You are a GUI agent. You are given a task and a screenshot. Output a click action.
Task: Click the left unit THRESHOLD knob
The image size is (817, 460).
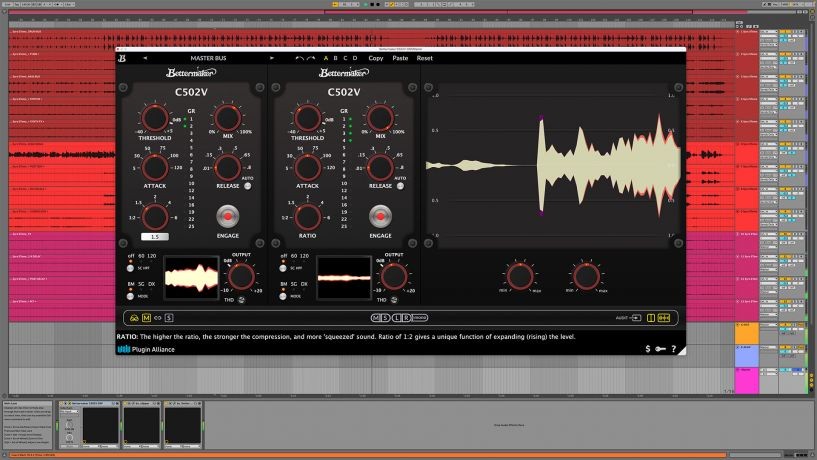[x=155, y=118]
